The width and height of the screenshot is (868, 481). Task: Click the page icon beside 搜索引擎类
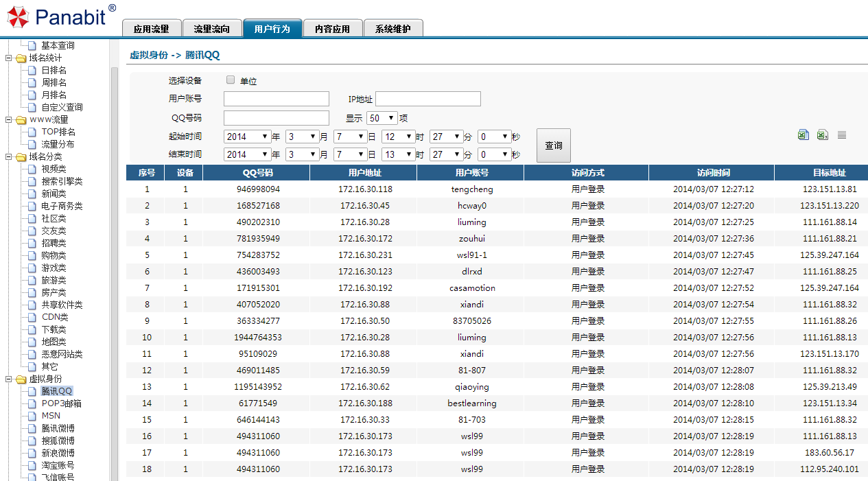32,181
